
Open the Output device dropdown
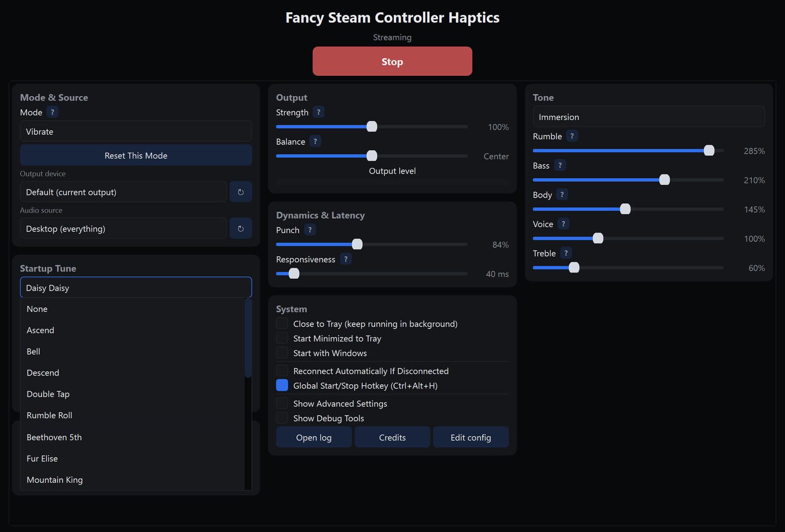tap(123, 192)
